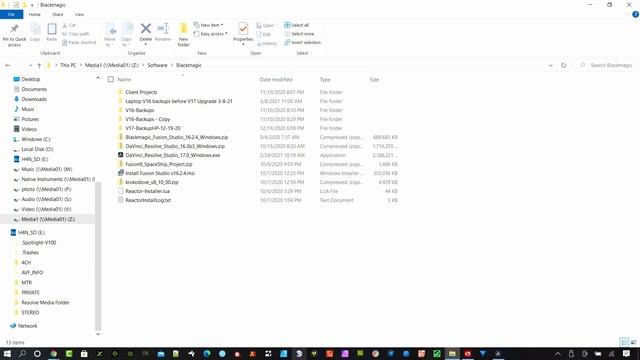Open Resolve Media Folder in tree

pos(45,302)
